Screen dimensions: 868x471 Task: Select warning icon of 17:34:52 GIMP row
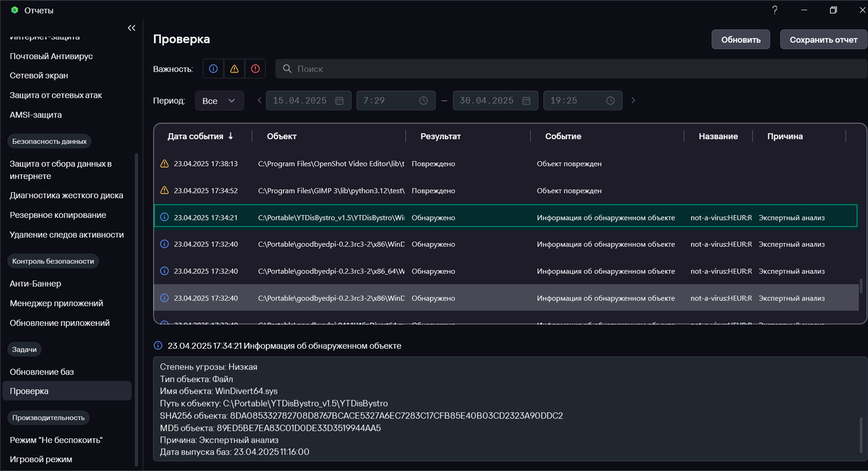(164, 191)
